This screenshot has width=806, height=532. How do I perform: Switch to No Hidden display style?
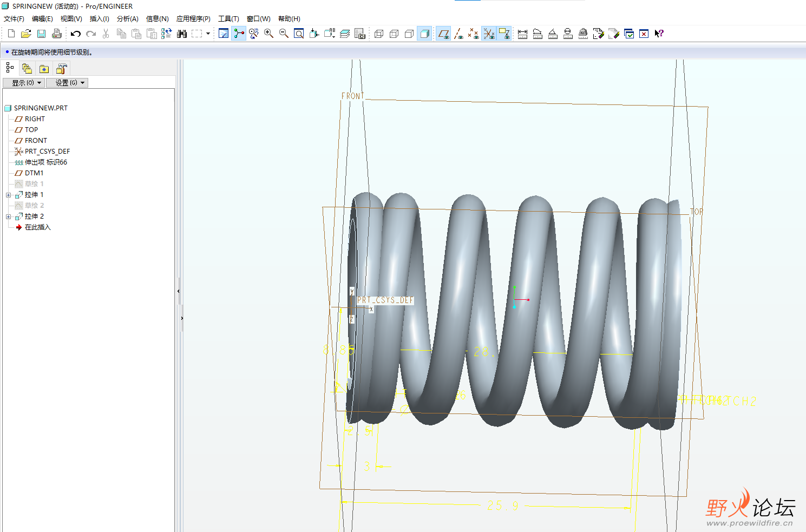pos(409,34)
